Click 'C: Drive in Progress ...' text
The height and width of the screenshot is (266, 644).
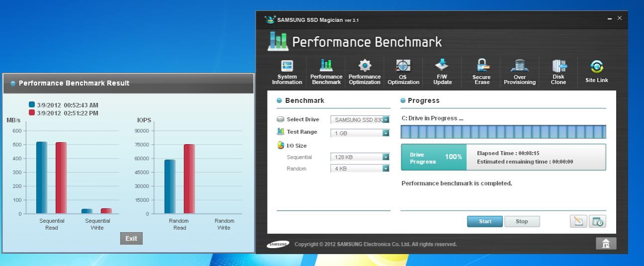pyautogui.click(x=433, y=118)
